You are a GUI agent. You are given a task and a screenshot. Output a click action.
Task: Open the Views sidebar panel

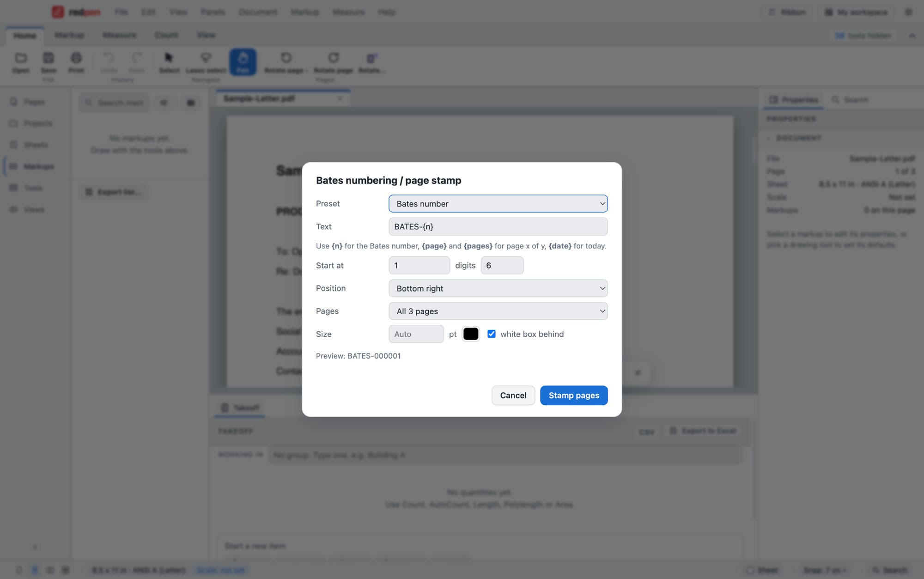[35, 209]
